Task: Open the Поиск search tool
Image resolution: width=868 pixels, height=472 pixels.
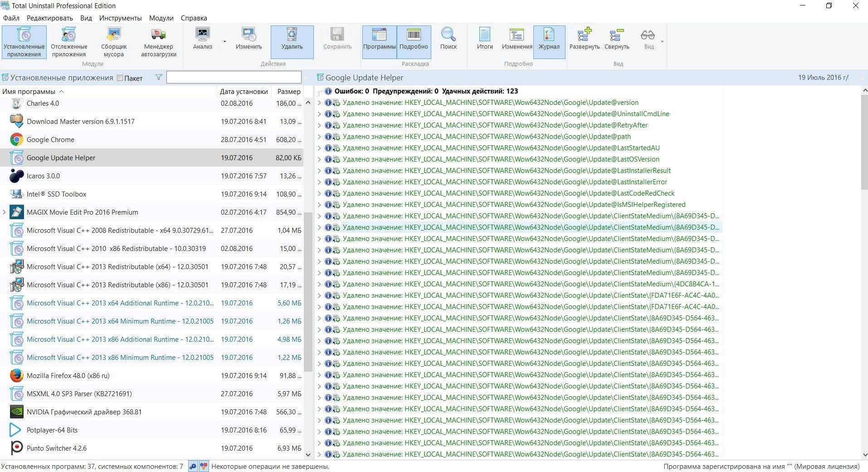Action: 449,38
